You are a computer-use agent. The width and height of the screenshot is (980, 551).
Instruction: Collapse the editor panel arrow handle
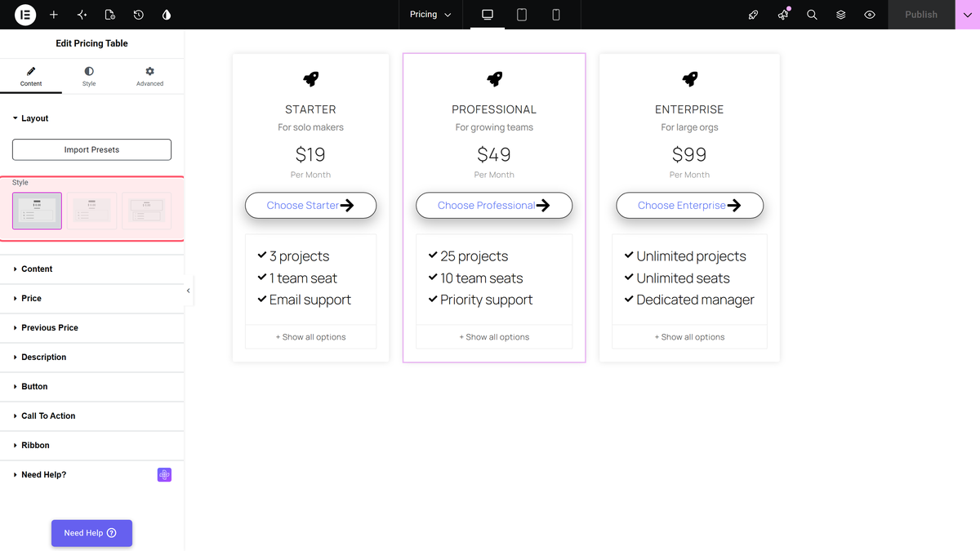pos(189,291)
